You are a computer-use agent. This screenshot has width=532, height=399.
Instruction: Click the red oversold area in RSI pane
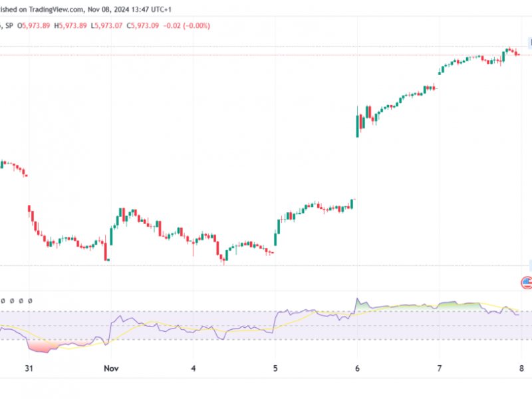pyautogui.click(x=41, y=346)
